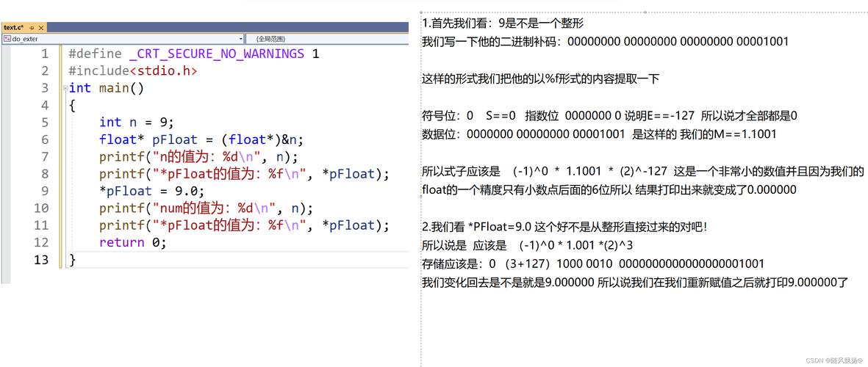Viewport: 868px width, 367px height.
Task: Click the printf "*pFloat的值为" on line 8
Action: click(x=245, y=174)
